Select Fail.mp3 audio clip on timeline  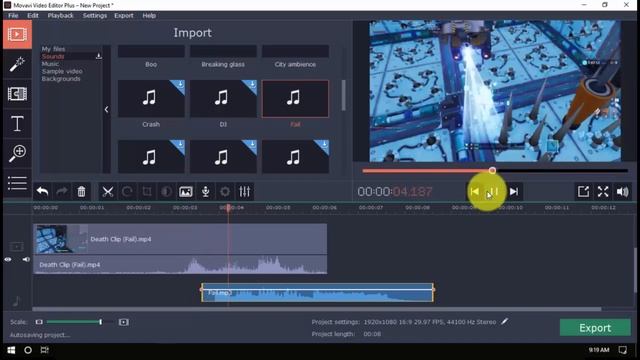point(317,292)
